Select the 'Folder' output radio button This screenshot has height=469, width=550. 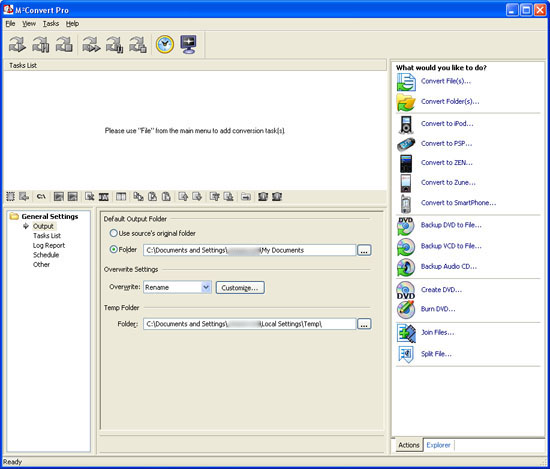(114, 249)
